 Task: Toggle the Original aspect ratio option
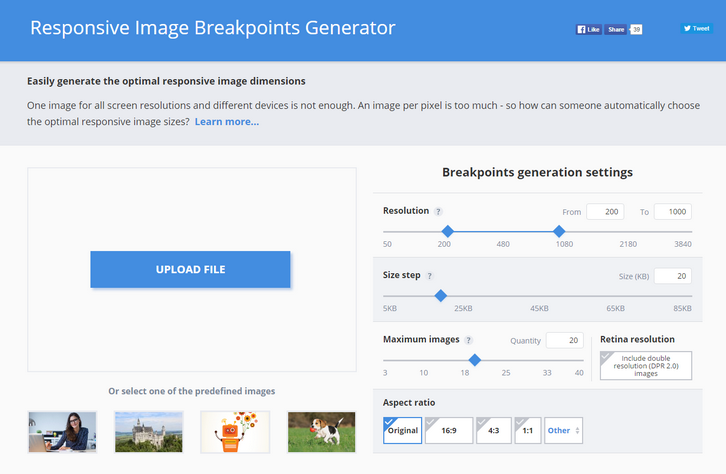402,430
